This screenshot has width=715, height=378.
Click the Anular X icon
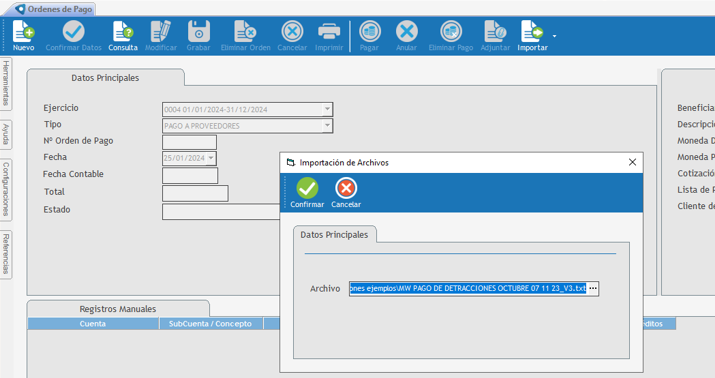pos(406,32)
